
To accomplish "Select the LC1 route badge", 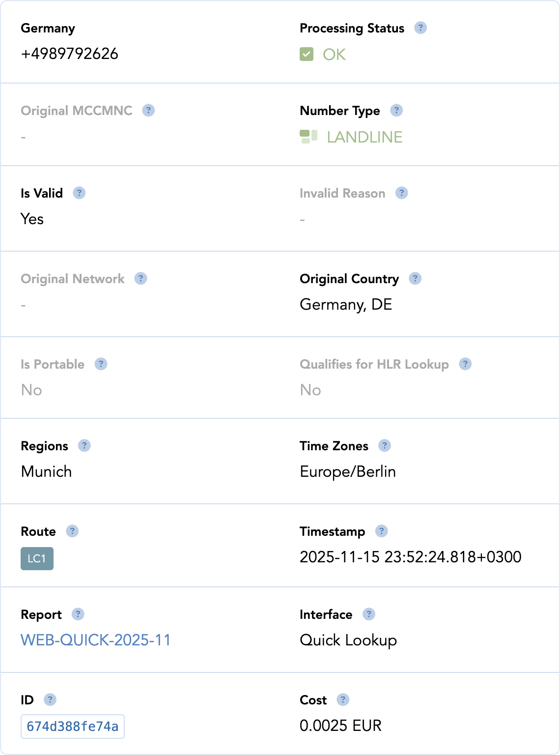I will point(37,558).
